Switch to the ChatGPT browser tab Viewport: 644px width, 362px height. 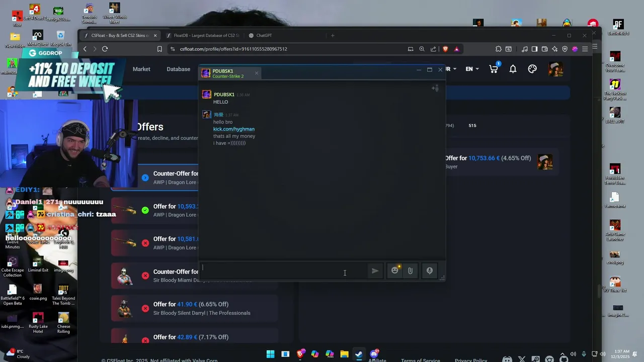[264, 36]
